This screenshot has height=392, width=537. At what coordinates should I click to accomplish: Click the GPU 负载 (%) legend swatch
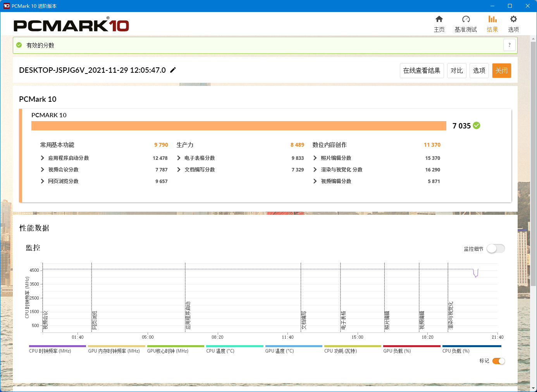coord(412,346)
